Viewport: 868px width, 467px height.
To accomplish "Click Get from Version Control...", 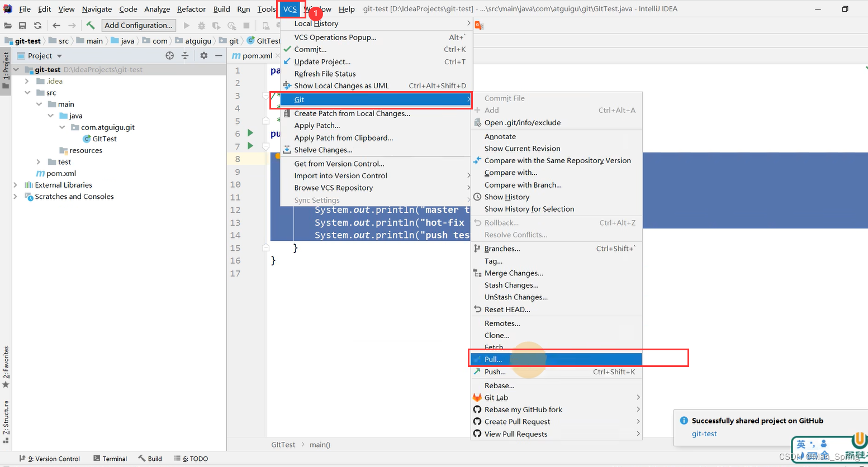I will click(x=376, y=164).
